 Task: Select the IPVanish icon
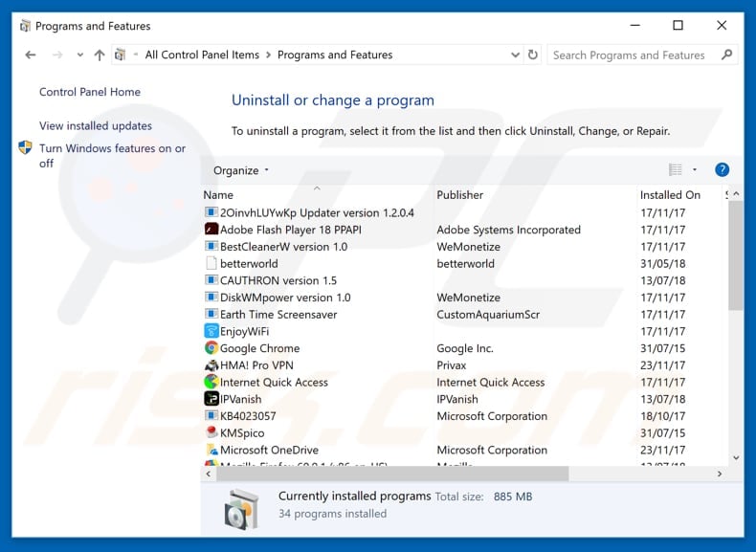pyautogui.click(x=211, y=399)
